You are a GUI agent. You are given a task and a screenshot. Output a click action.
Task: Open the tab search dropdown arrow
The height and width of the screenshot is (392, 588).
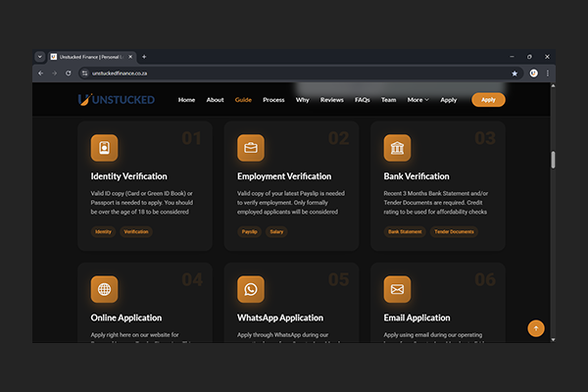[40, 57]
